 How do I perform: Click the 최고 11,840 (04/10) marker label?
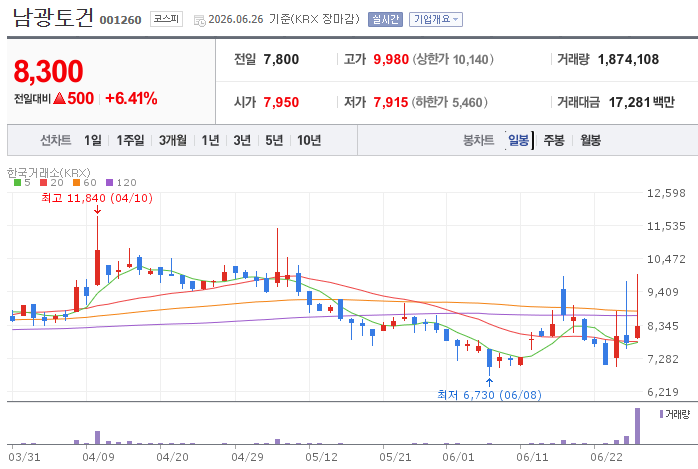point(97,198)
